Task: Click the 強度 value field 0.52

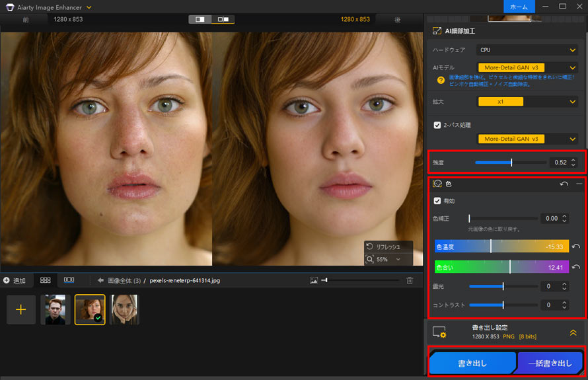Action: [x=560, y=163]
